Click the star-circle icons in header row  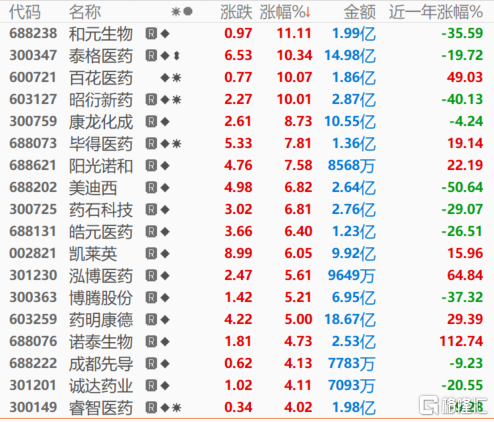(182, 12)
